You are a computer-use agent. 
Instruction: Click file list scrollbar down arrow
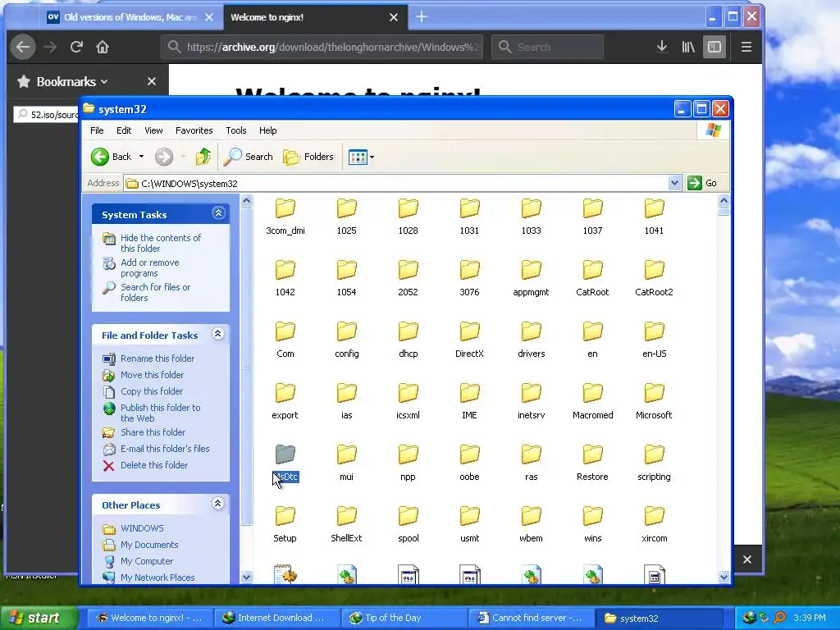(724, 577)
